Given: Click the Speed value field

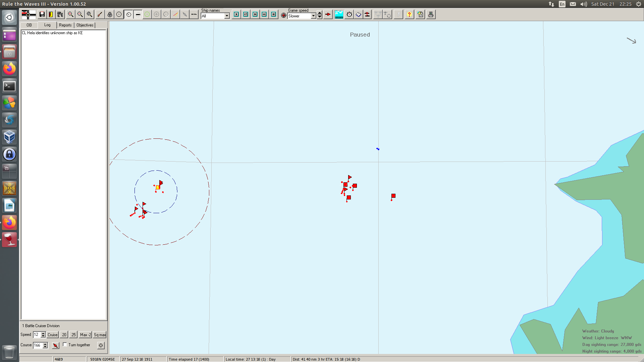Looking at the screenshot, I should [x=37, y=335].
